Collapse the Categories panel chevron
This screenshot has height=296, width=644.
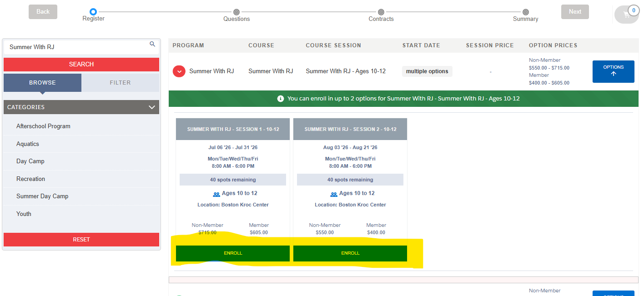coord(152,107)
